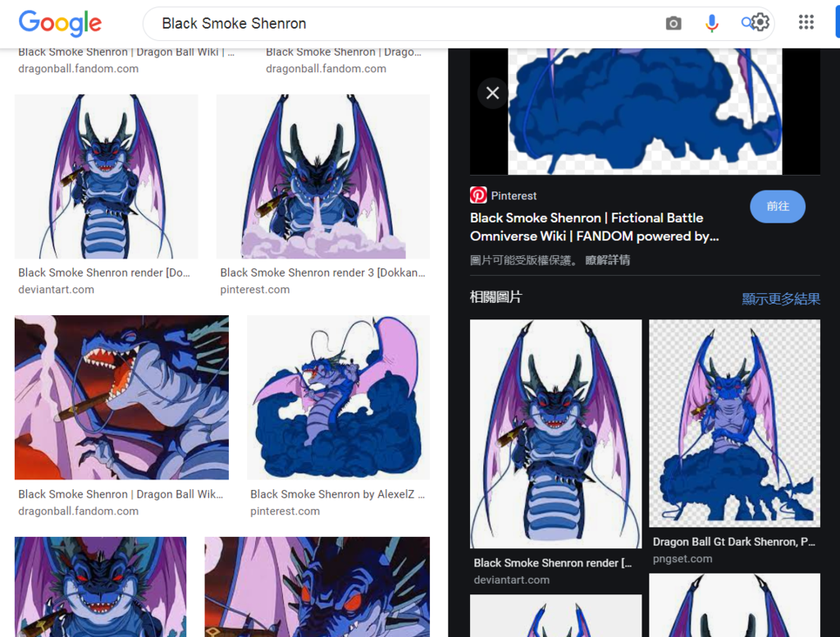Open the red-eyed dragon close-up thumbnail

317,587
